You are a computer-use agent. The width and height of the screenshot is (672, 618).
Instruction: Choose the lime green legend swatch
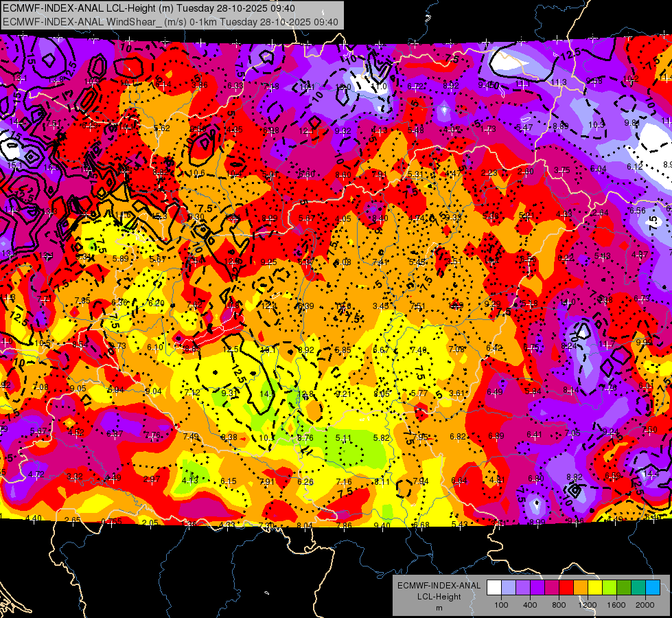pyautogui.click(x=610, y=588)
